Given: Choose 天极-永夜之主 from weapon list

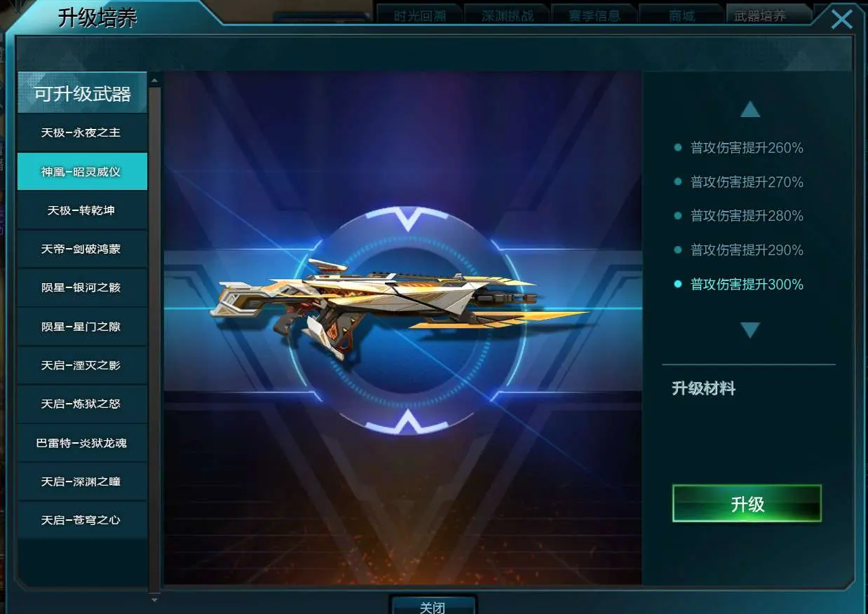Looking at the screenshot, I should point(82,132).
